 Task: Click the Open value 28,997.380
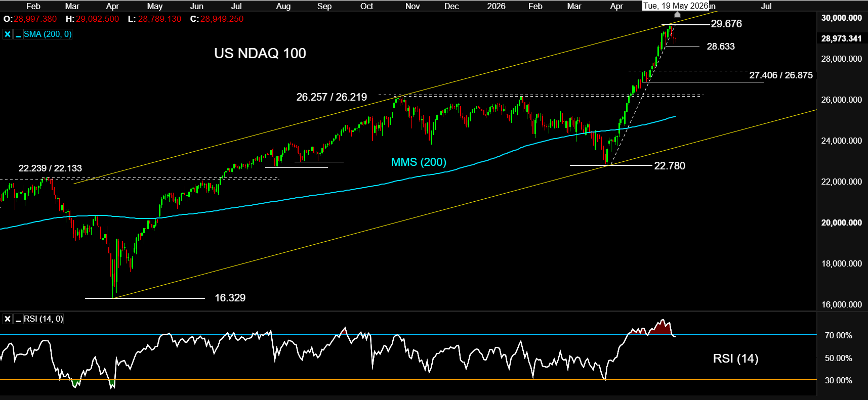tap(35, 19)
